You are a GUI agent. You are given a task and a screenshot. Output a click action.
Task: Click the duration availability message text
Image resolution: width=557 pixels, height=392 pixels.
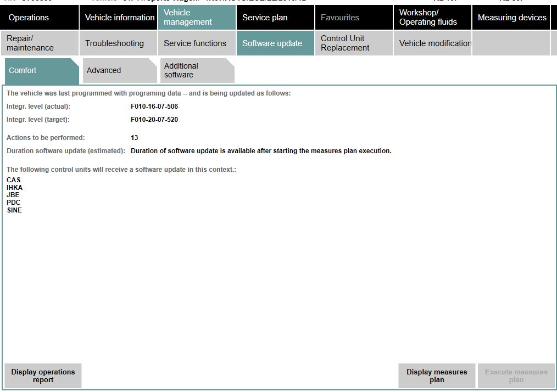coord(261,151)
